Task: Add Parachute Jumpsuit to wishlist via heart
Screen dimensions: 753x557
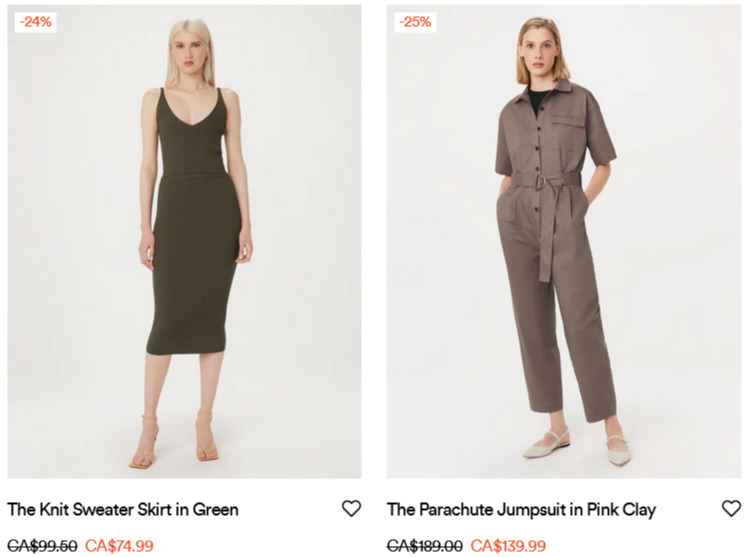Action: tap(731, 508)
